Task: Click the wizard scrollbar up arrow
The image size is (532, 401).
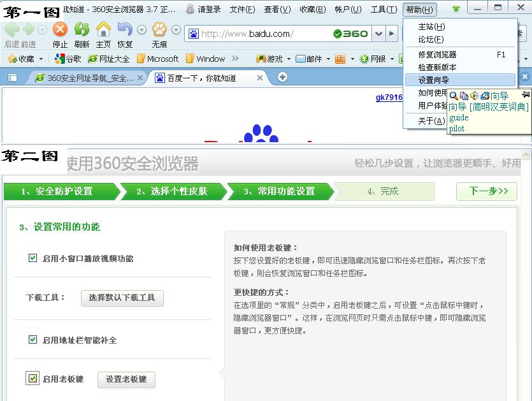Action: click(x=526, y=154)
